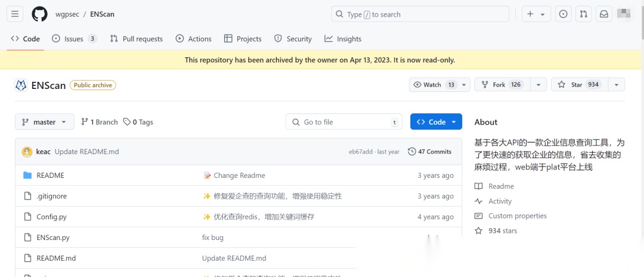Open the Change Readme commit message
The width and height of the screenshot is (644, 277).
(239, 176)
